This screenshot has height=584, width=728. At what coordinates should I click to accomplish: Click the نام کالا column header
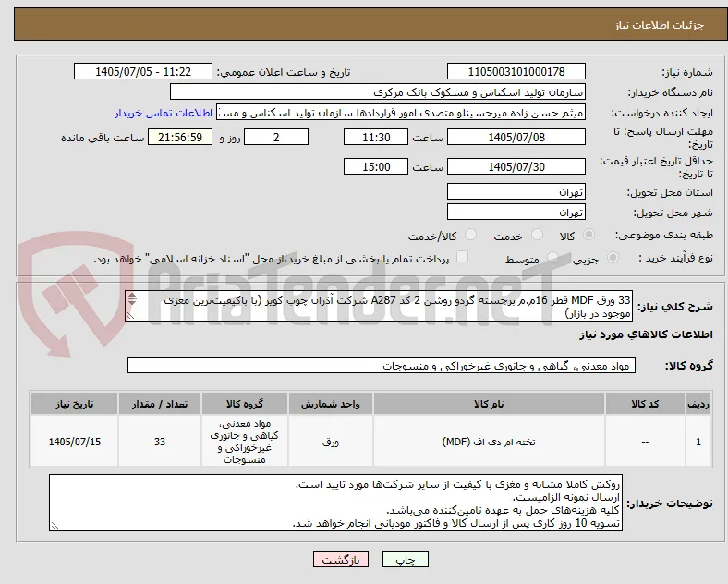tap(489, 404)
